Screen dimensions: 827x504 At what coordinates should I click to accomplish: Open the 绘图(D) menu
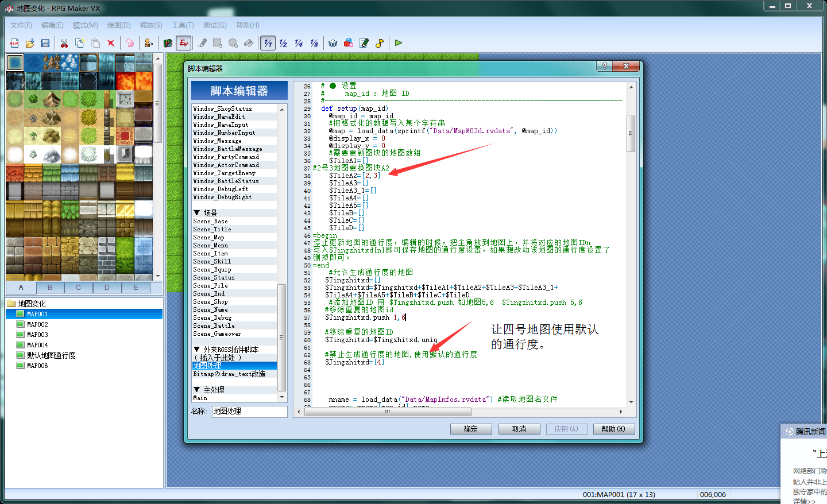119,25
